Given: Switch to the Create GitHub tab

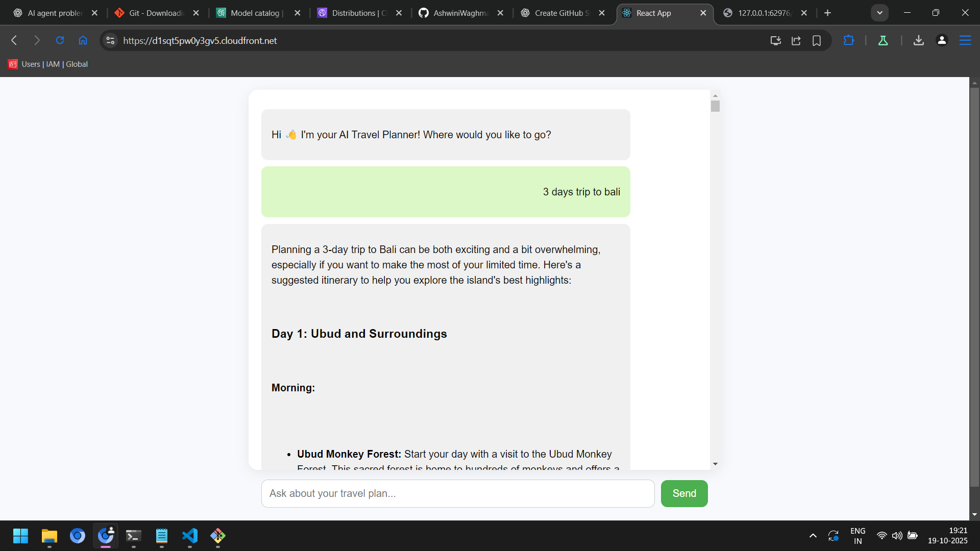Looking at the screenshot, I should [561, 13].
